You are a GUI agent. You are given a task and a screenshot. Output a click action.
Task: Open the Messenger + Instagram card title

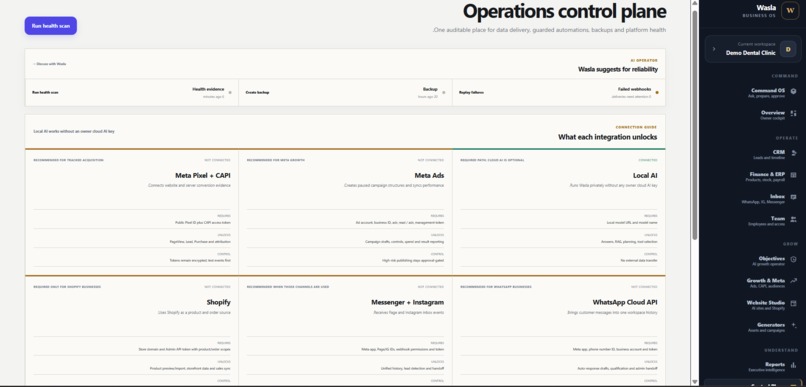coord(408,302)
